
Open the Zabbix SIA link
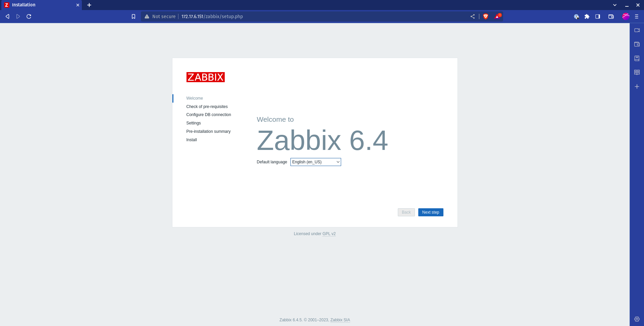[340, 320]
